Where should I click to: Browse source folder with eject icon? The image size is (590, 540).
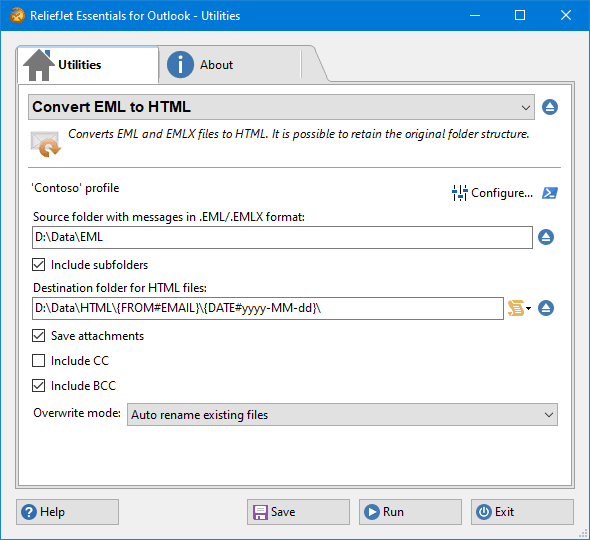click(546, 237)
